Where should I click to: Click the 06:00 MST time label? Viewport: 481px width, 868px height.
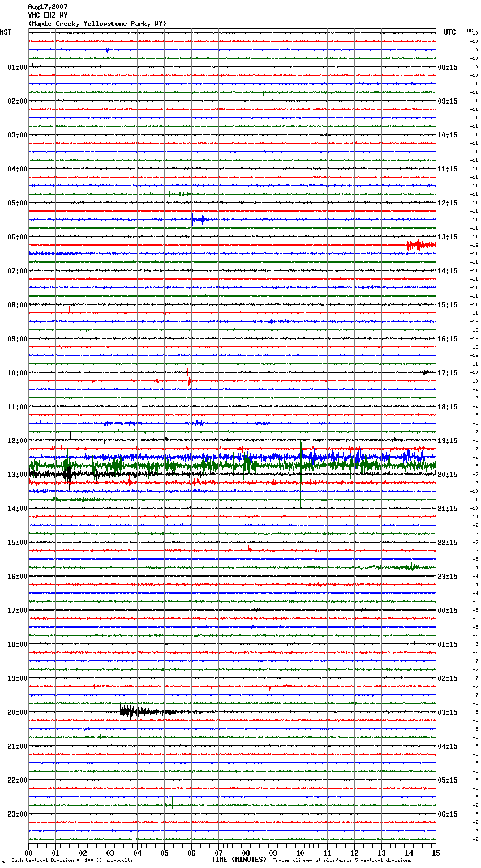[18, 237]
